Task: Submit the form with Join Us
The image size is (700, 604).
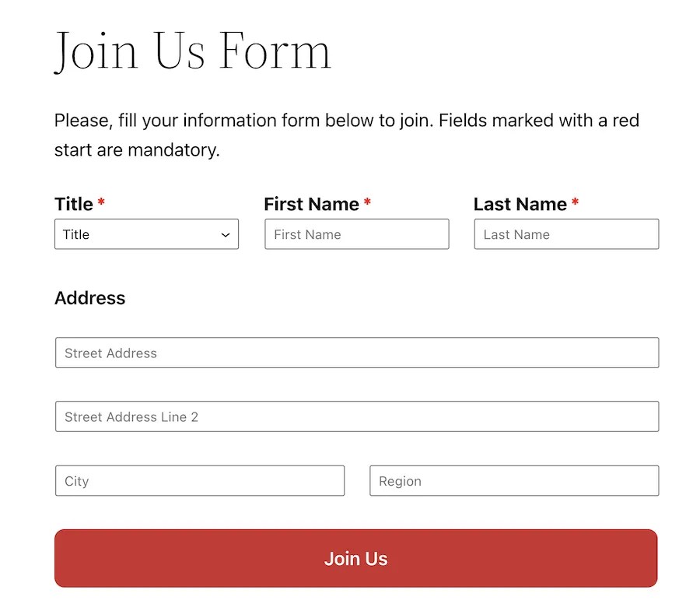Action: [356, 558]
